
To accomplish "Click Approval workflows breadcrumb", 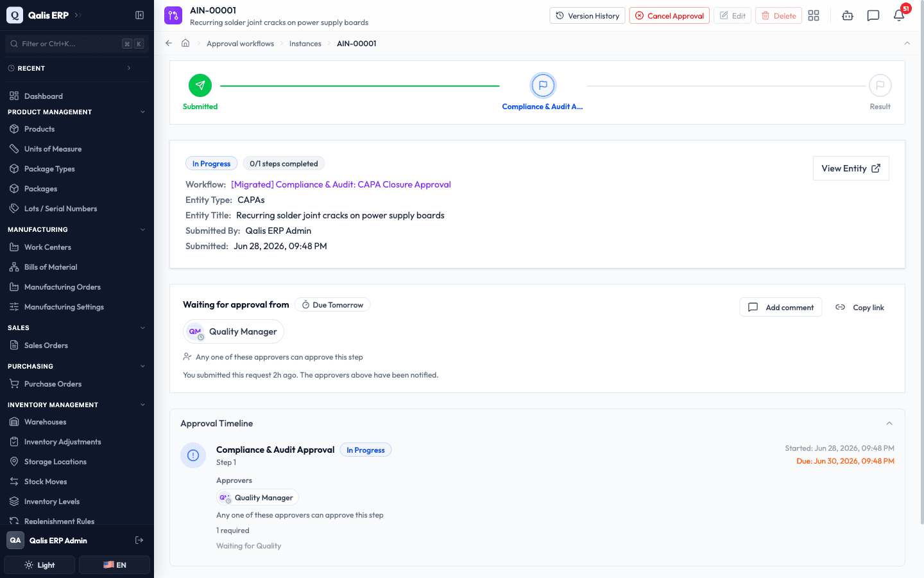I will [x=240, y=44].
